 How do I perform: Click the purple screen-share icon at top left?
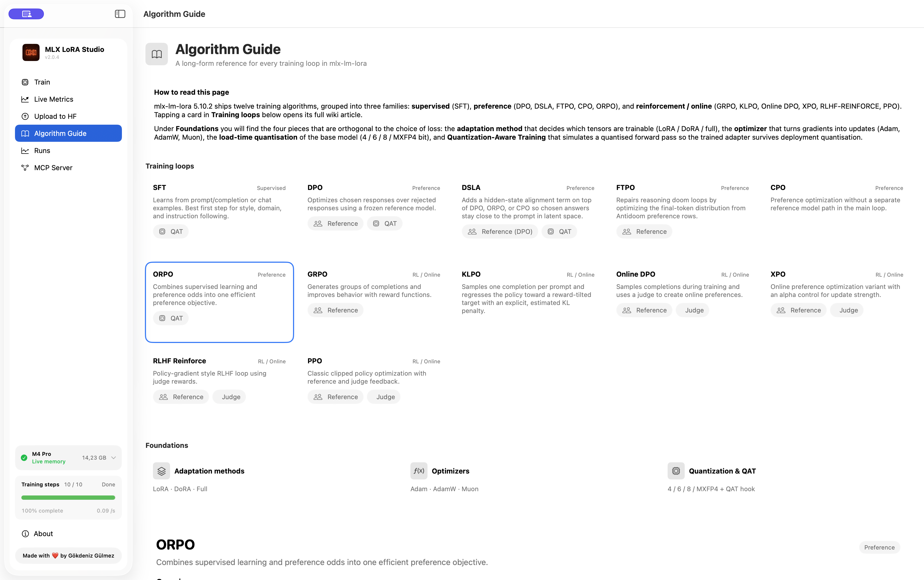click(26, 14)
